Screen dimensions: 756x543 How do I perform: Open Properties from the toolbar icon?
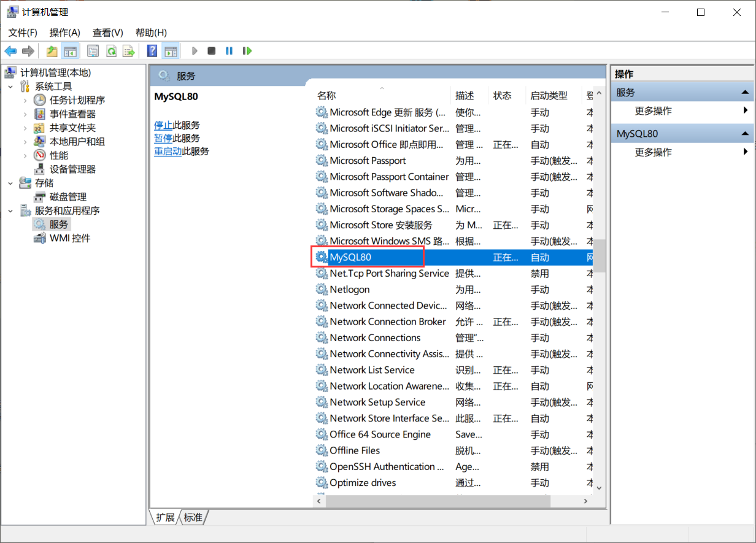[x=93, y=51]
